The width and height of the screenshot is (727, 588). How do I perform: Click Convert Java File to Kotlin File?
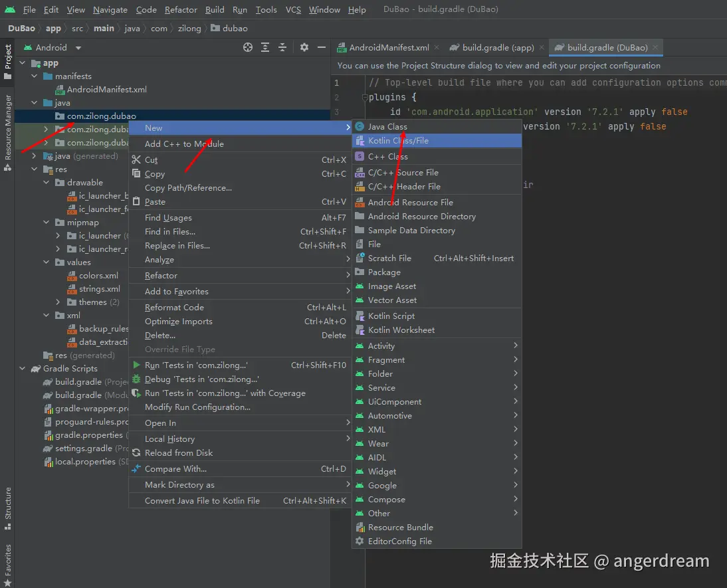coord(240,501)
